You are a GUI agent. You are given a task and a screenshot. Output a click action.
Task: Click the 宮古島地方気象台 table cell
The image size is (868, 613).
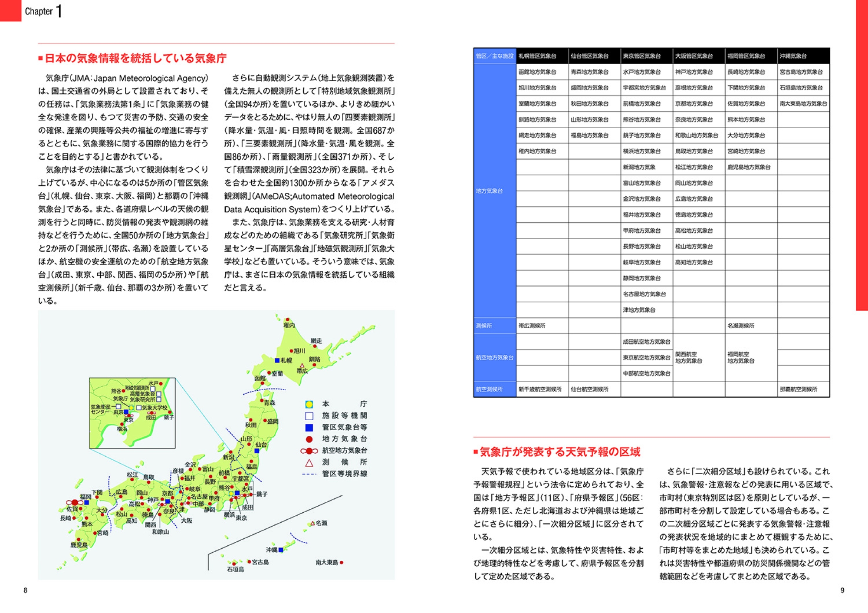click(803, 72)
